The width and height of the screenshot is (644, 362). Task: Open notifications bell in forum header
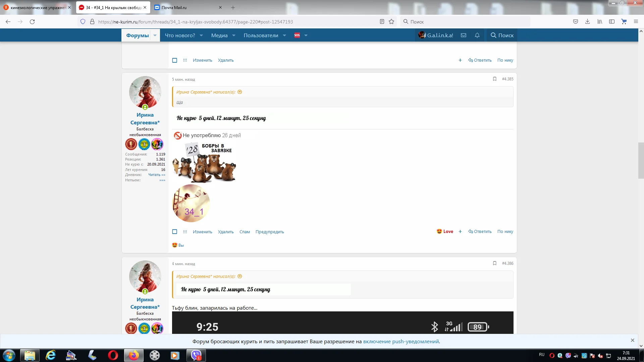click(477, 35)
